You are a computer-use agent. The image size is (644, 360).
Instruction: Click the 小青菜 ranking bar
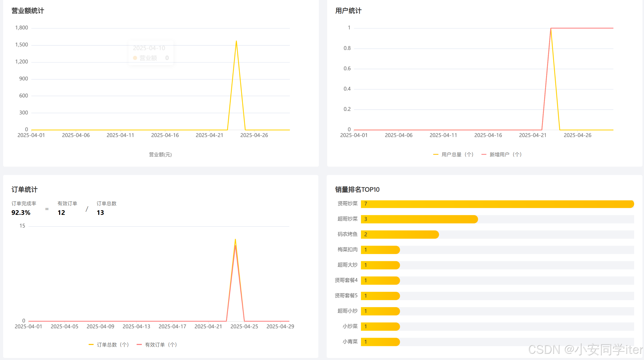click(380, 342)
